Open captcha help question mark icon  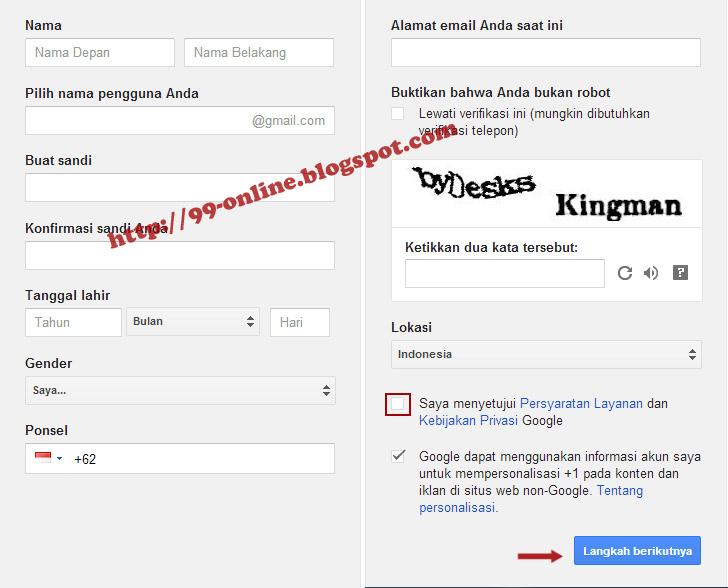(680, 273)
